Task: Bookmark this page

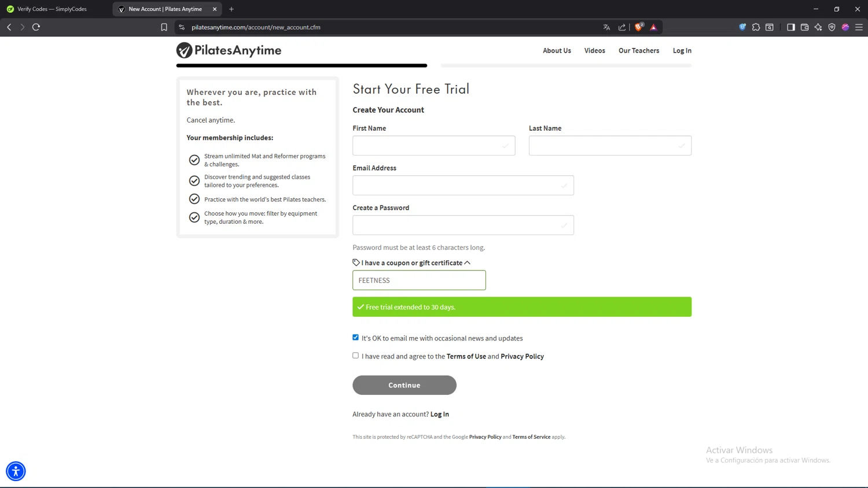Action: (x=164, y=27)
